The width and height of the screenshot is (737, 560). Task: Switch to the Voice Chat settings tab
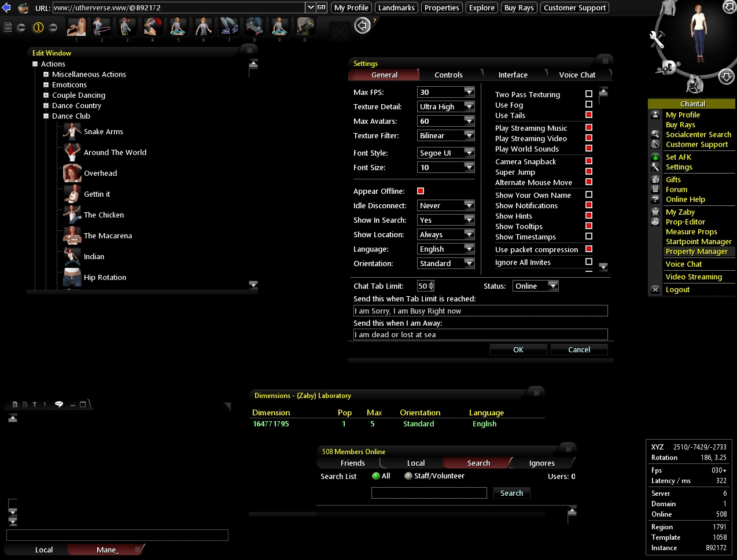point(577,75)
